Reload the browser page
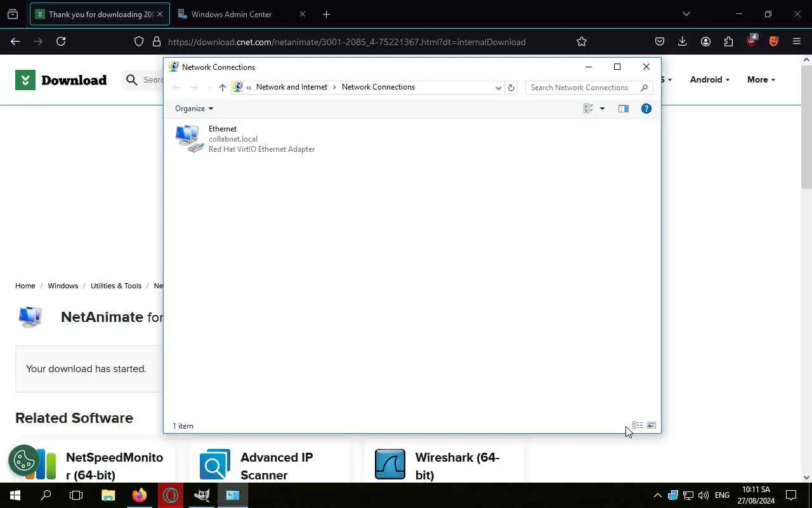Image resolution: width=812 pixels, height=508 pixels. coord(61,41)
